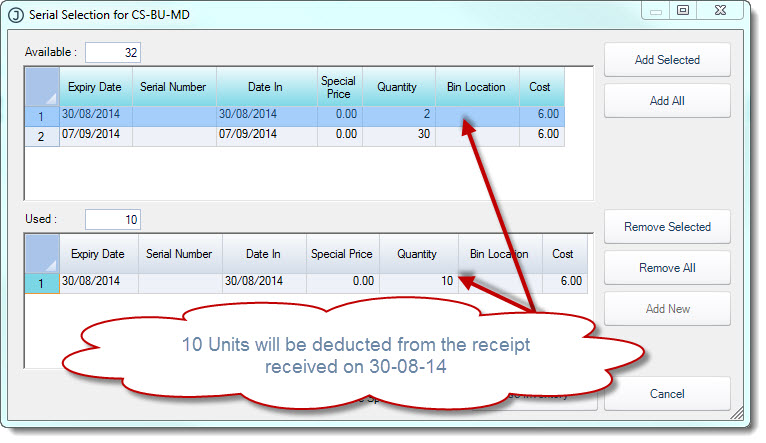Click Quantity header in available grid
766x443 pixels.
pos(398,87)
